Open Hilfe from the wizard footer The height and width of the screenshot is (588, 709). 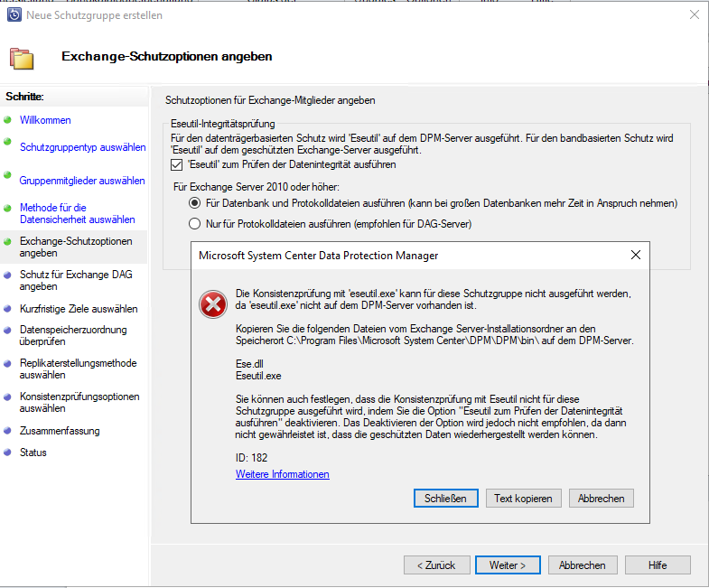658,565
